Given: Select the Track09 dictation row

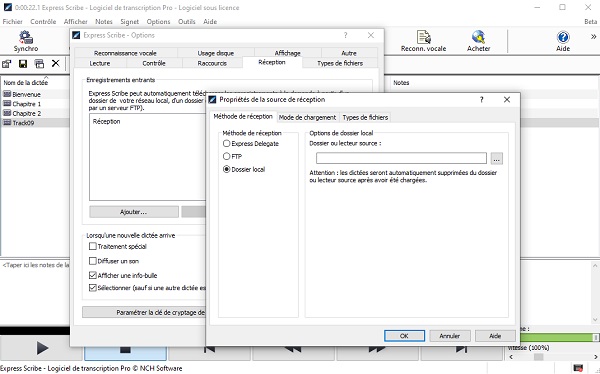Looking at the screenshot, I should click(35, 123).
